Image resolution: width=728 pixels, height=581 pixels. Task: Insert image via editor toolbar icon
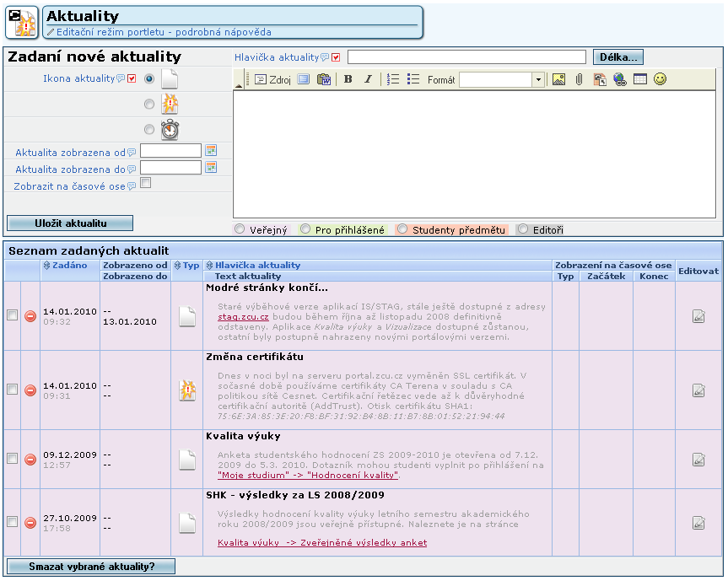(558, 79)
